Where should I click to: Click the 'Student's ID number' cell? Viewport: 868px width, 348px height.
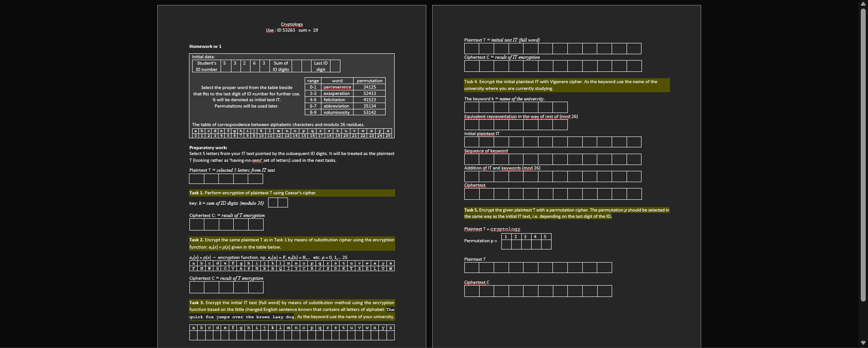click(x=207, y=66)
